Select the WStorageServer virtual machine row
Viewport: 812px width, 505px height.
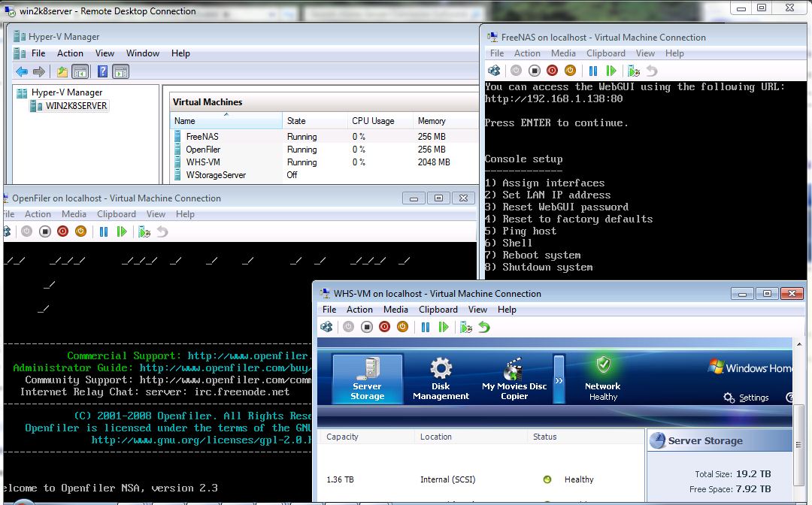point(216,175)
